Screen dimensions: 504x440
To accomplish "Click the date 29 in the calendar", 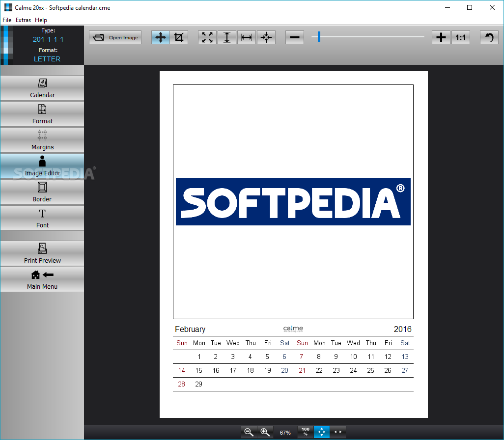I will point(198,384).
